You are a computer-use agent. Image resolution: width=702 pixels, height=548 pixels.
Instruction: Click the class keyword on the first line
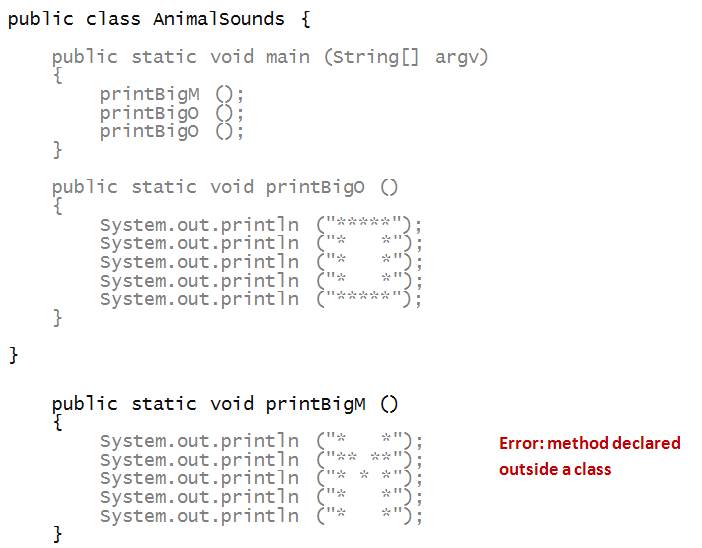(113, 19)
